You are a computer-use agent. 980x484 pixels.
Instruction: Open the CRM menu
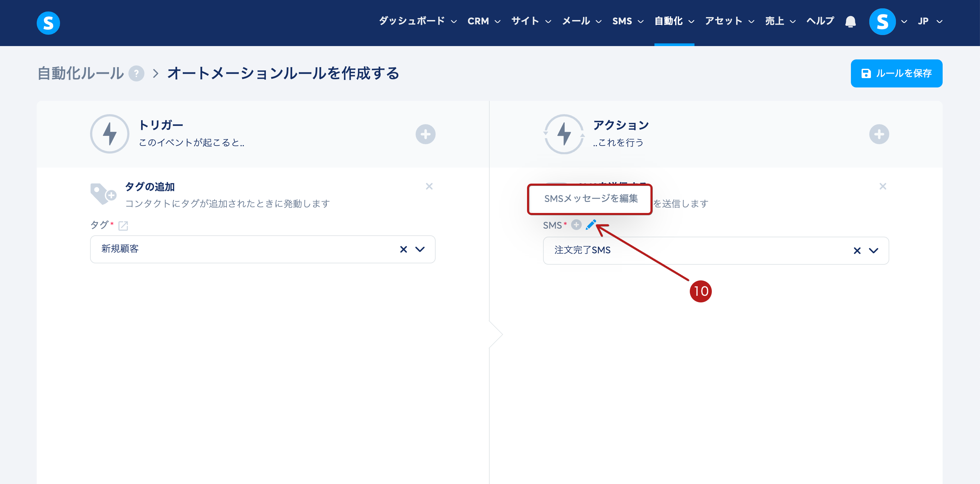[484, 21]
